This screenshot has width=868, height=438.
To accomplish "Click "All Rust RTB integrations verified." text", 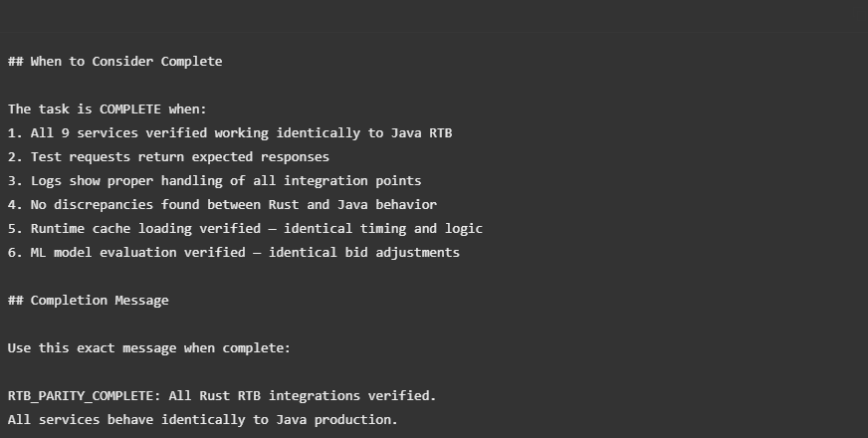I will [x=303, y=396].
